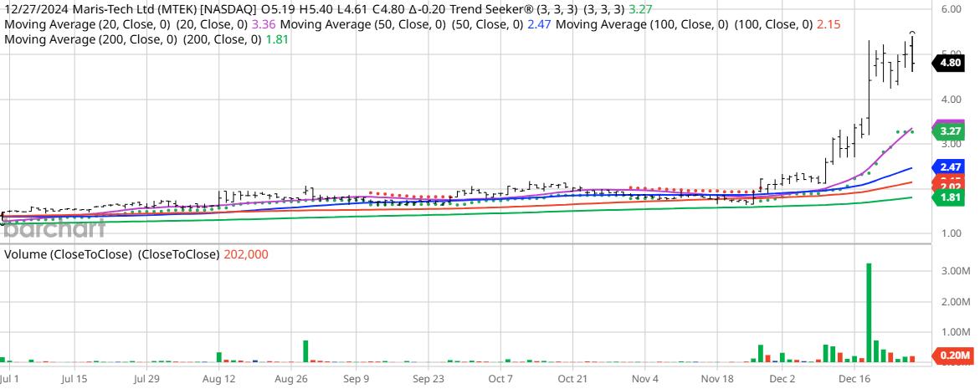Click the 4.00 price axis label
Image resolution: width=980 pixels, height=389 pixels.
tap(951, 100)
